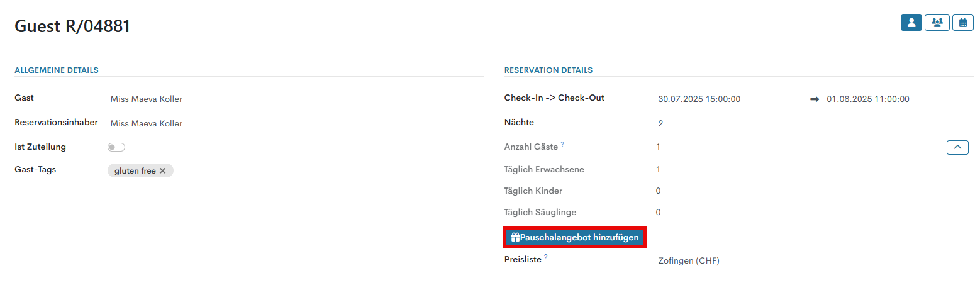Click the help icon beside Anzahl Gäste
The width and height of the screenshot is (980, 290).
(x=562, y=144)
